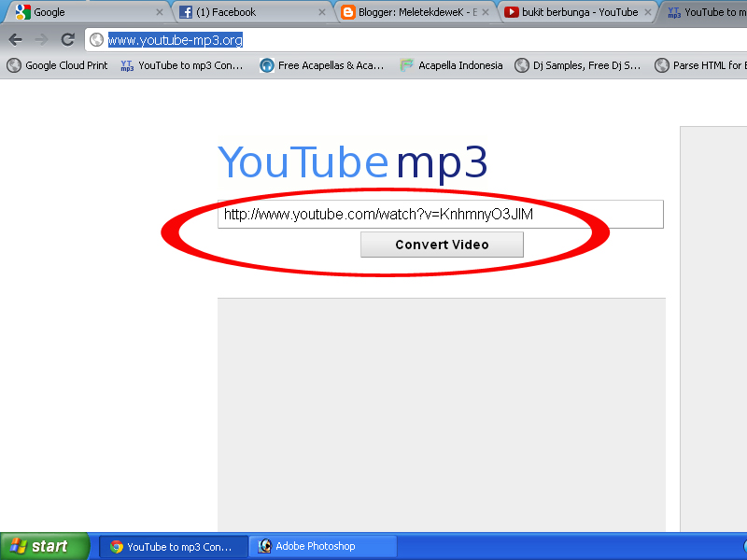Click the Convert Video button
Image resolution: width=747 pixels, height=560 pixels.
[442, 245]
